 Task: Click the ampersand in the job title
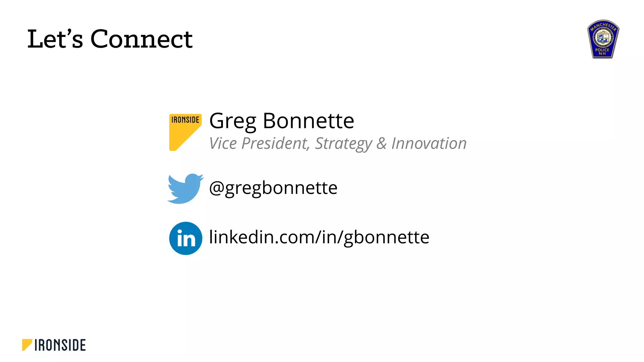[x=381, y=143]
